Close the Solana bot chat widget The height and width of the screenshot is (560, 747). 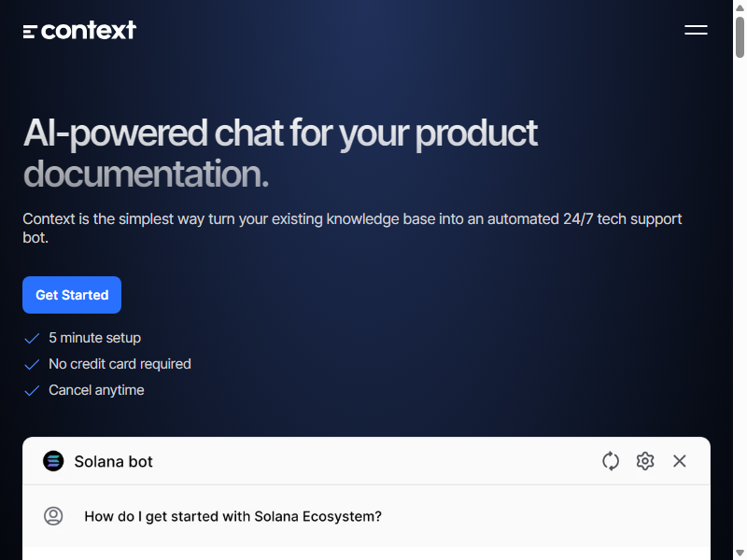680,461
